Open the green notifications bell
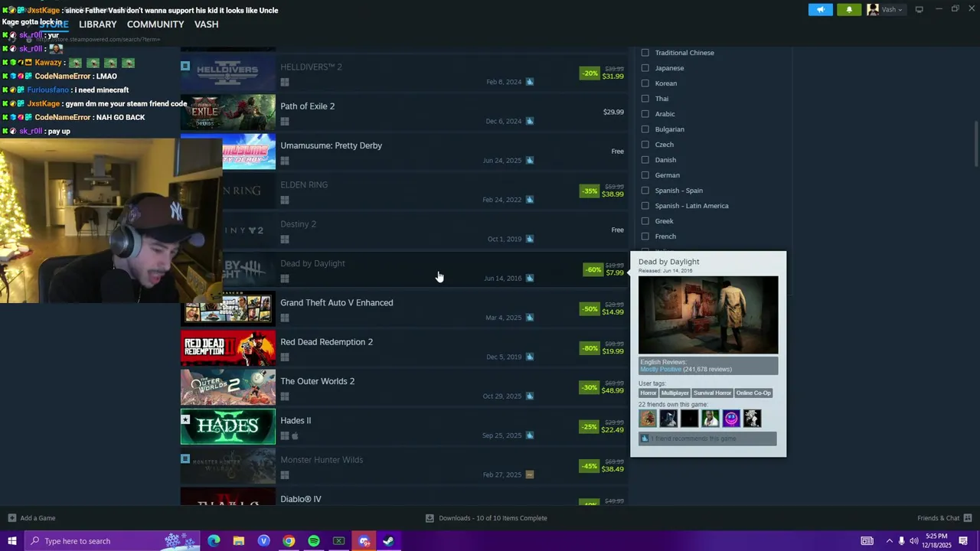Screen dimensions: 980x551 click(848, 10)
